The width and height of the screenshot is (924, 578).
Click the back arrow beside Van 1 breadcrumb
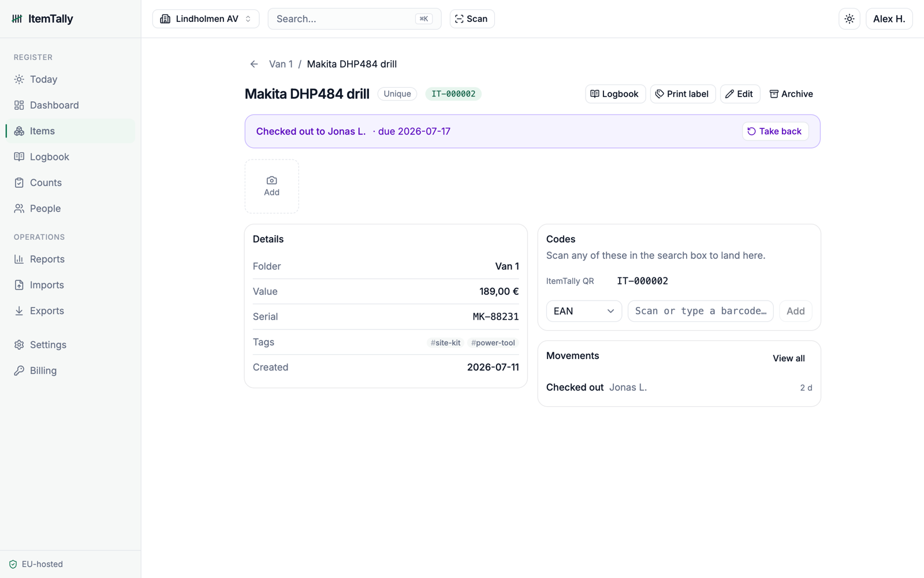click(x=254, y=64)
